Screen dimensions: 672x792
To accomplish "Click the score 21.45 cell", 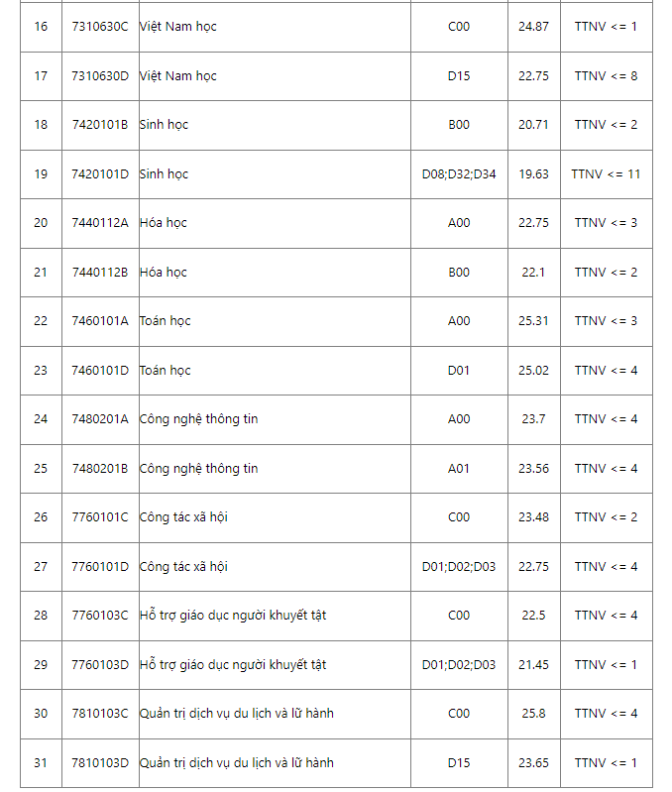I will [x=533, y=665].
